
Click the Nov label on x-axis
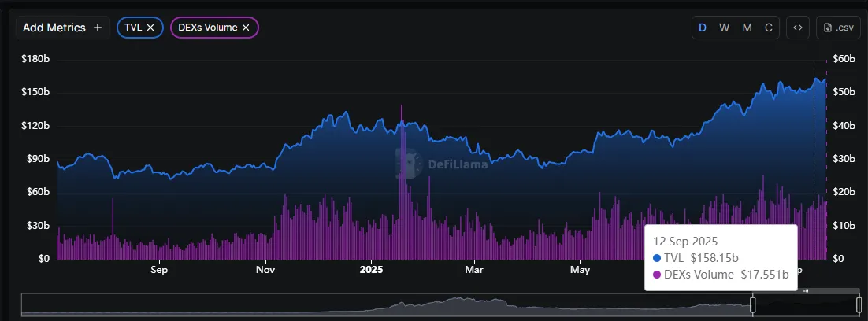pyautogui.click(x=265, y=270)
